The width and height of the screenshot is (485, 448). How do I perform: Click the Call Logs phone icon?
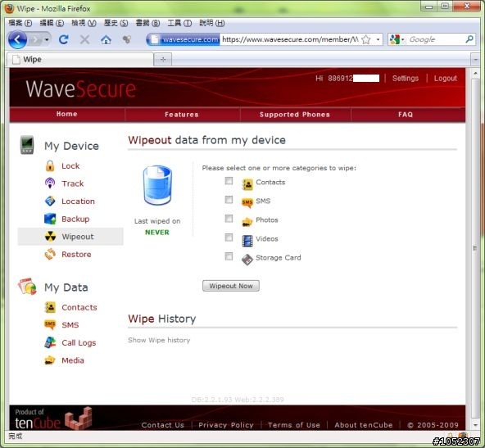click(50, 342)
